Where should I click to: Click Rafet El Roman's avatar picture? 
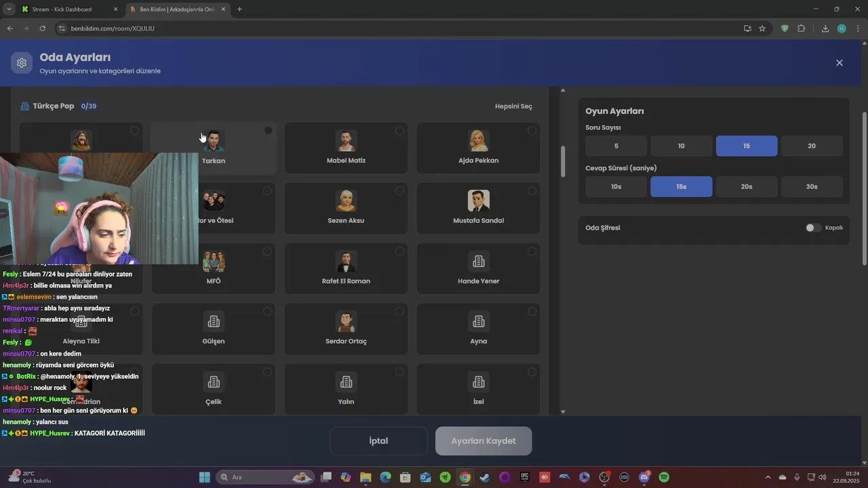point(346,261)
